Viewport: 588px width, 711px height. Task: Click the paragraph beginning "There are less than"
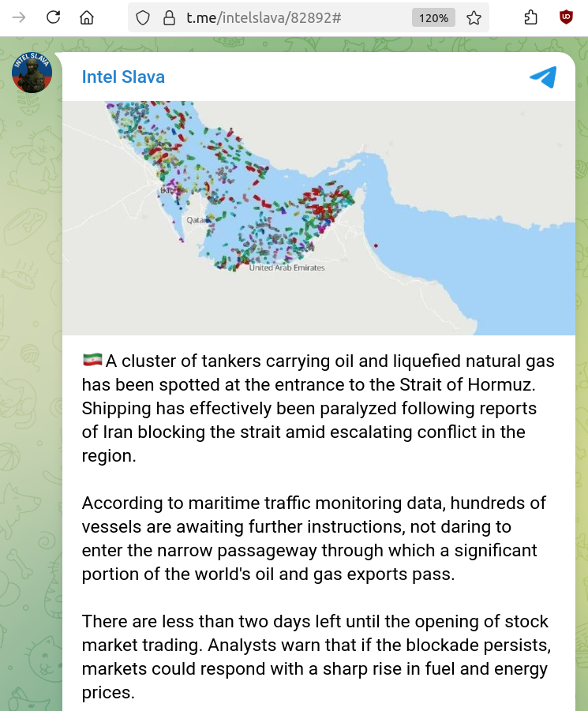click(x=316, y=657)
